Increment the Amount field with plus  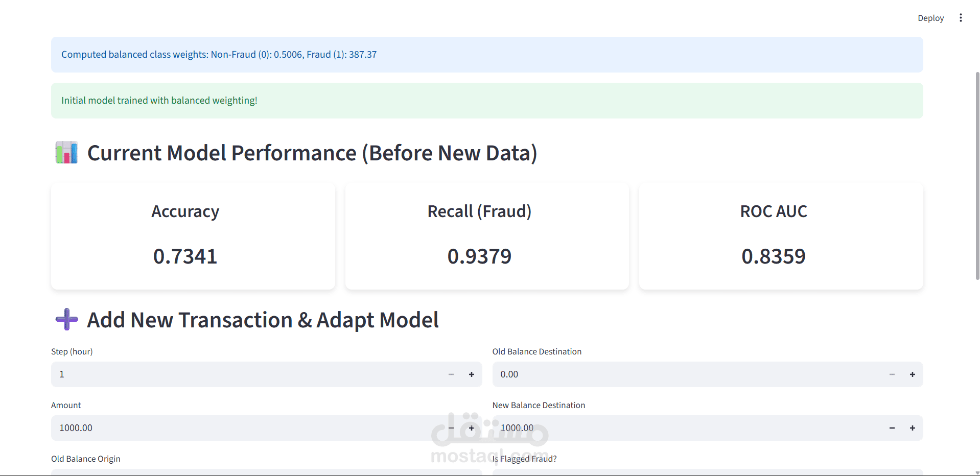472,428
